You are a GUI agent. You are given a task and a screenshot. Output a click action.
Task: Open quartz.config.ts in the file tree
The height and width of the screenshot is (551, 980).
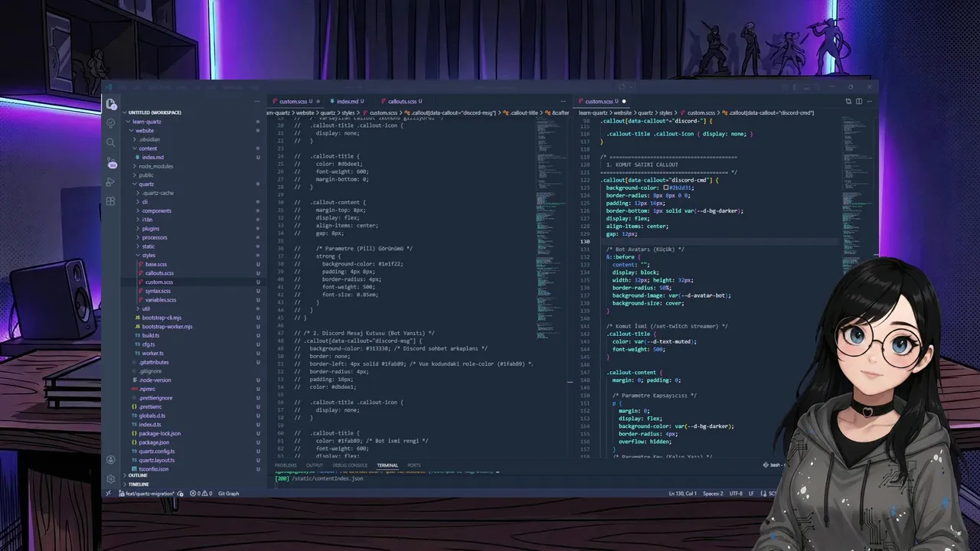click(156, 452)
